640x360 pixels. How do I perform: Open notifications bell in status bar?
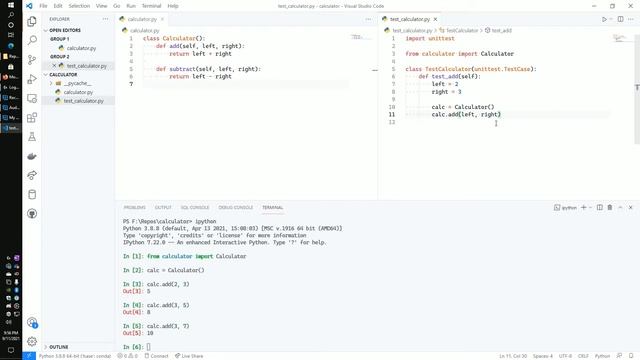(x=631, y=356)
